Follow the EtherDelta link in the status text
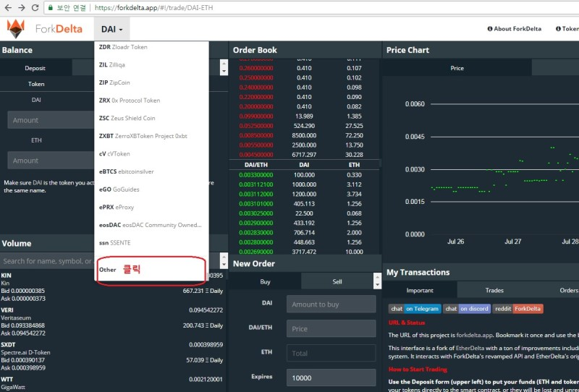 tap(470, 348)
